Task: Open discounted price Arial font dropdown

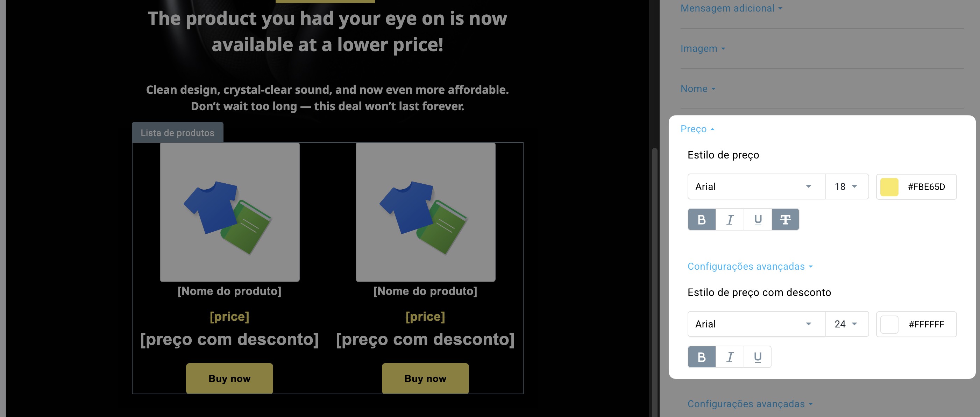Action: point(756,324)
